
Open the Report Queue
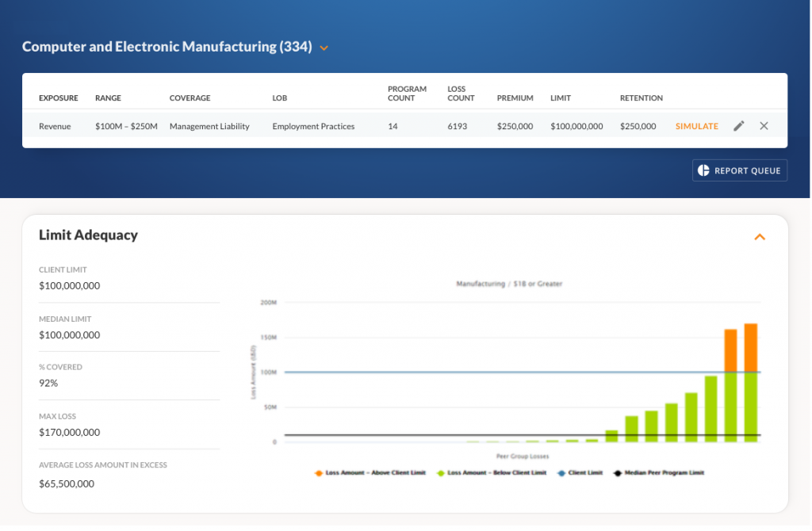point(740,170)
